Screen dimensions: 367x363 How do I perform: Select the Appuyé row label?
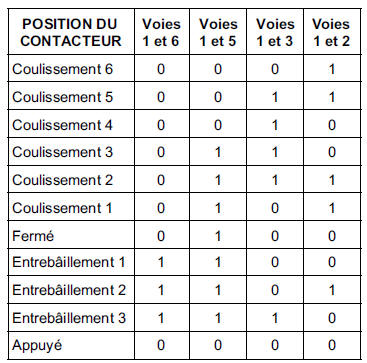pyautogui.click(x=37, y=346)
